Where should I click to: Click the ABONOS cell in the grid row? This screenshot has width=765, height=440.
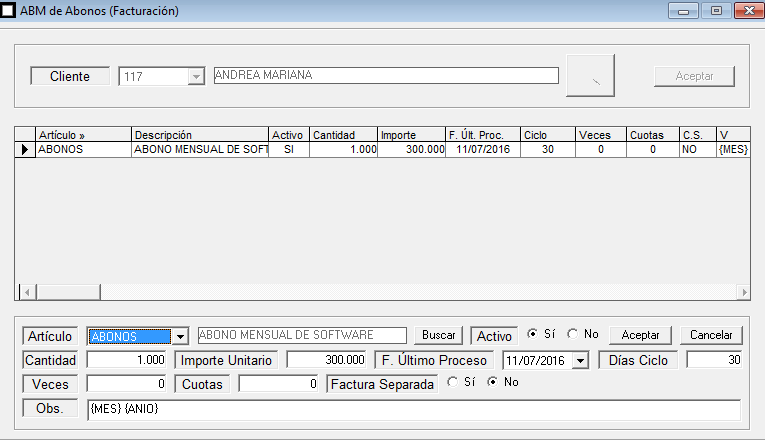coord(83,149)
